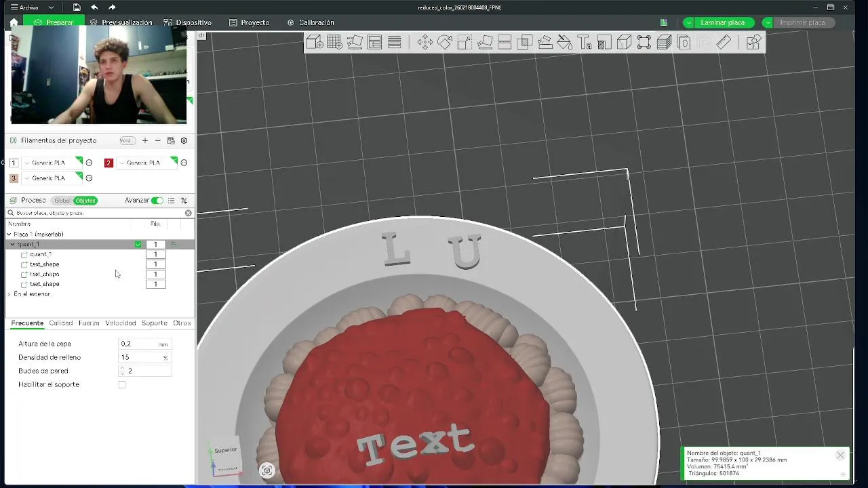Select the Text shape T tool
Image resolution: width=868 pixels, height=488 pixels.
[585, 43]
